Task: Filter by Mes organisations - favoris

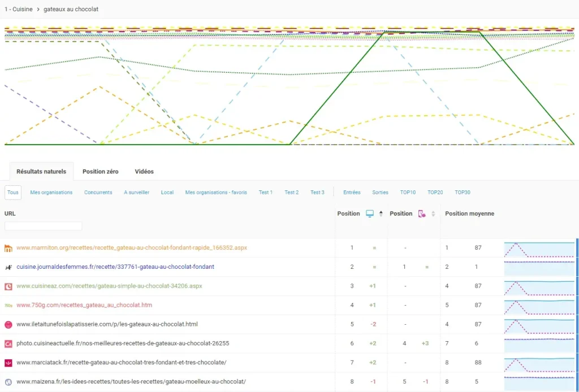Action: (216, 193)
